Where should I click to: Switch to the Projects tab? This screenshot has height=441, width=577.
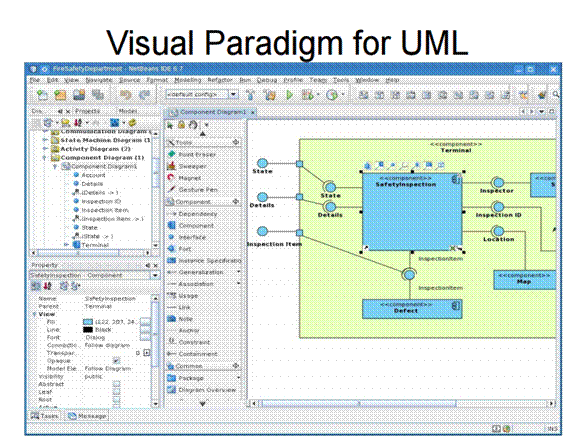point(88,111)
